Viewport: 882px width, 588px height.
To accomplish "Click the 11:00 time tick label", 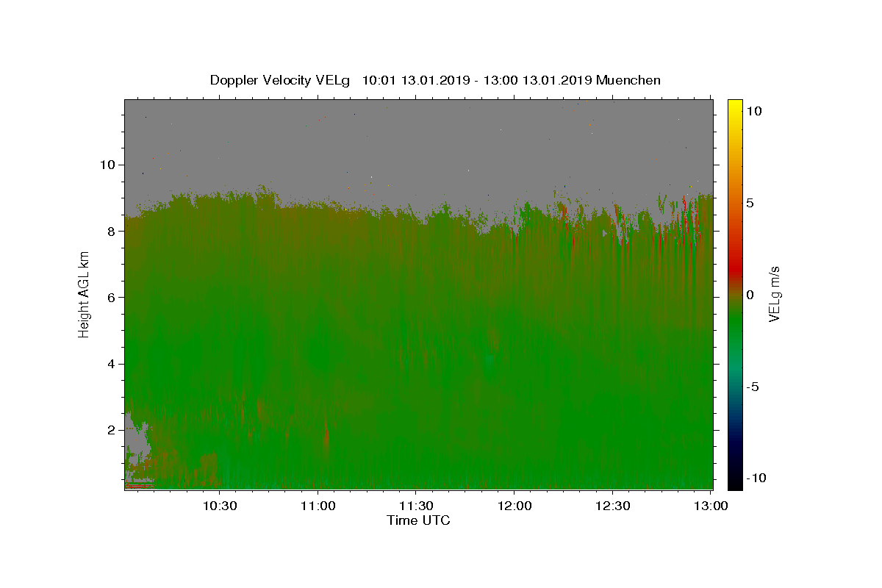I will click(x=318, y=506).
